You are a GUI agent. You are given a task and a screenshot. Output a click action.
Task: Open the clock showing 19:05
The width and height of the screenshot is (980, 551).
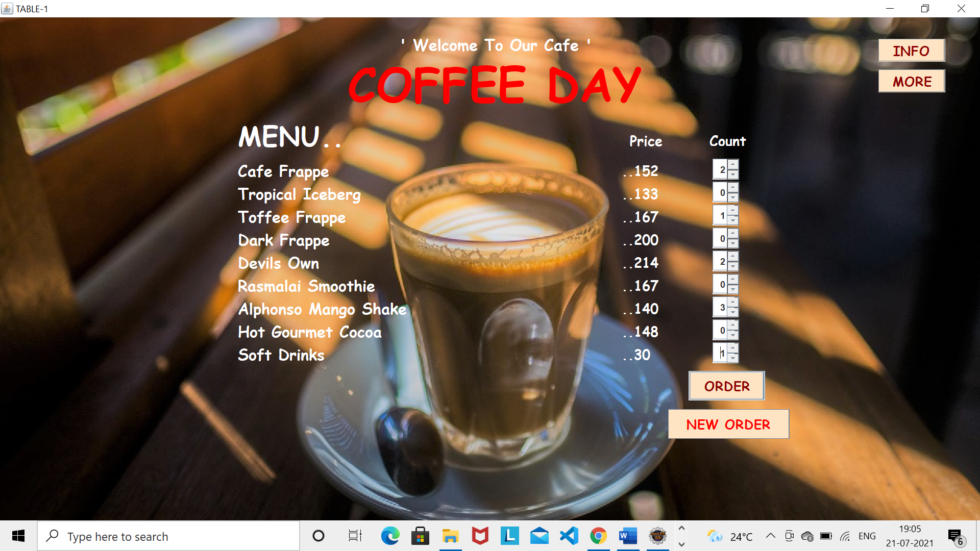pyautogui.click(x=910, y=536)
